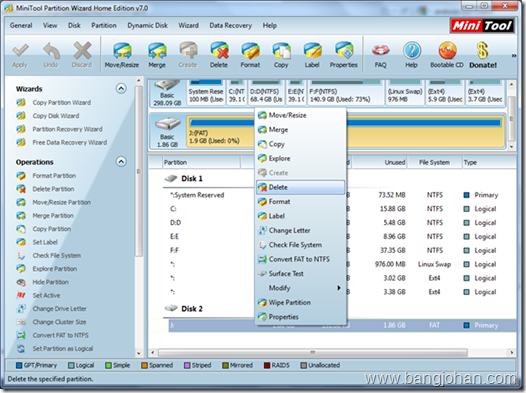
Task: Choose Merge in the context menu
Action: pos(301,130)
